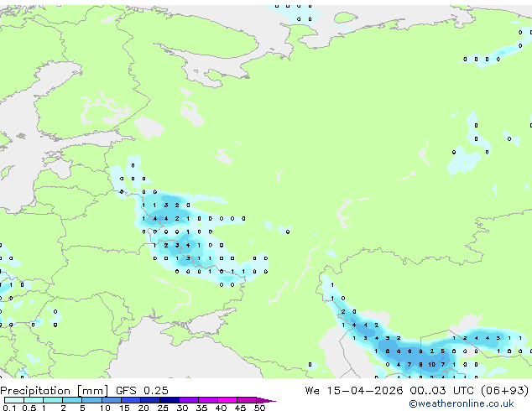
Task: Click the legend scale label '50'
Action: pyautogui.click(x=260, y=408)
